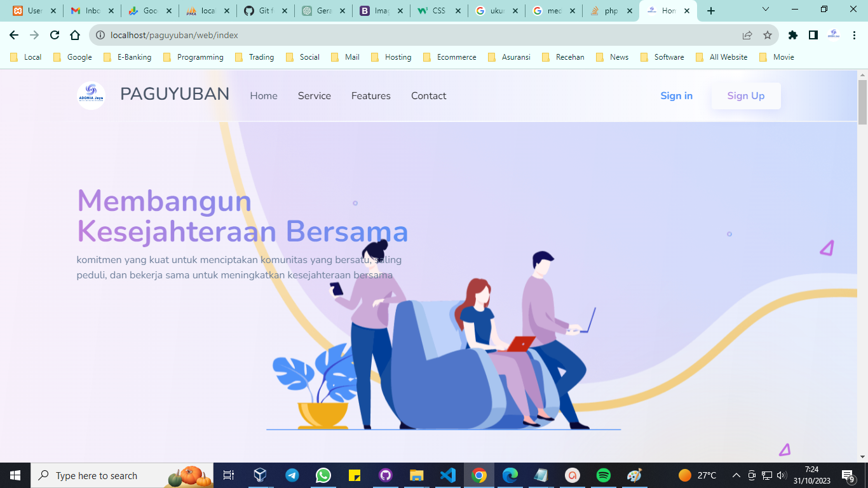
Task: Open Visual Studio Code from the taskbar
Action: coord(448,475)
